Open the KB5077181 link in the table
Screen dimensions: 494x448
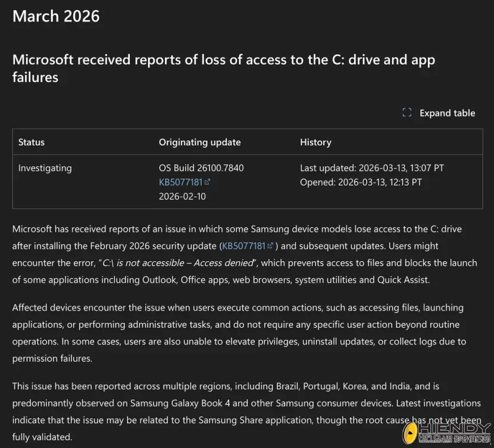pyautogui.click(x=180, y=182)
